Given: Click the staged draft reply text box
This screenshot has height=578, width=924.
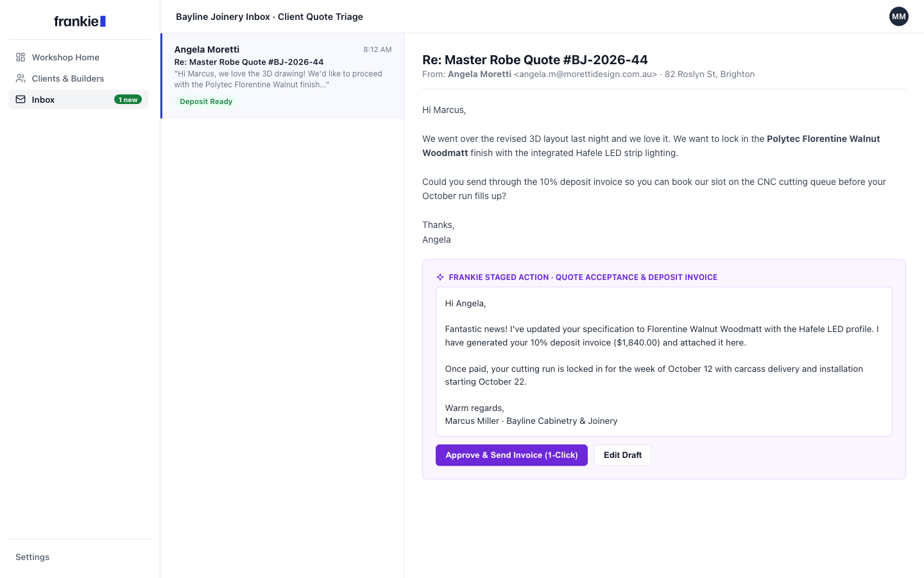Looking at the screenshot, I should [664, 362].
